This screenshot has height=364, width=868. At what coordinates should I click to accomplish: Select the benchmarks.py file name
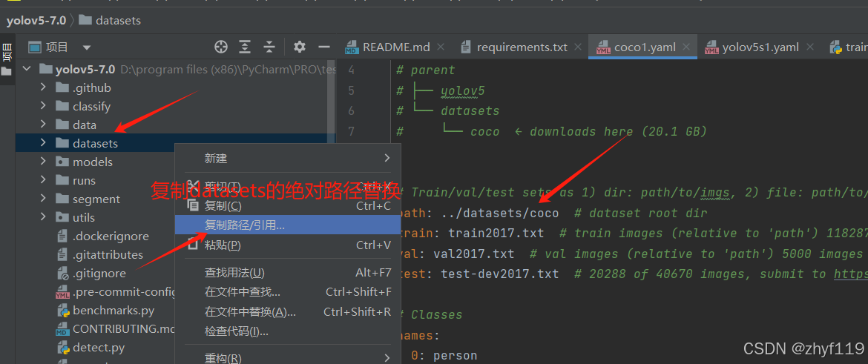pos(114,311)
